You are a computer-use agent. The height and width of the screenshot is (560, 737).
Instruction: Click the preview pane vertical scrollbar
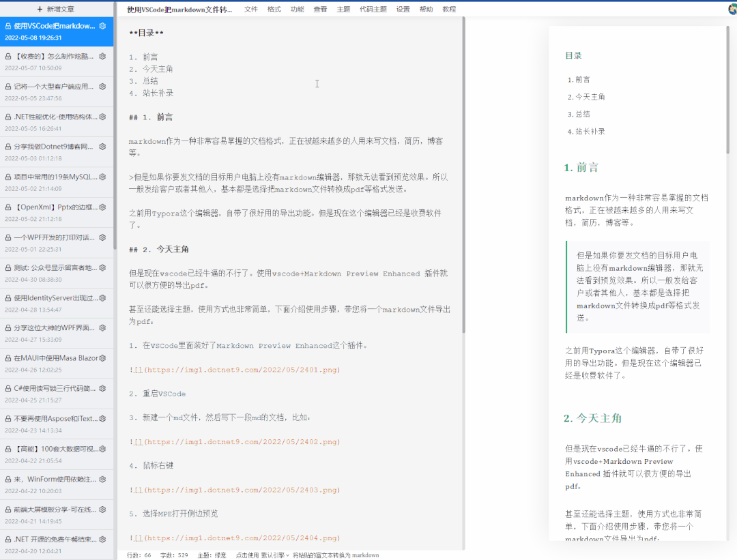click(727, 89)
